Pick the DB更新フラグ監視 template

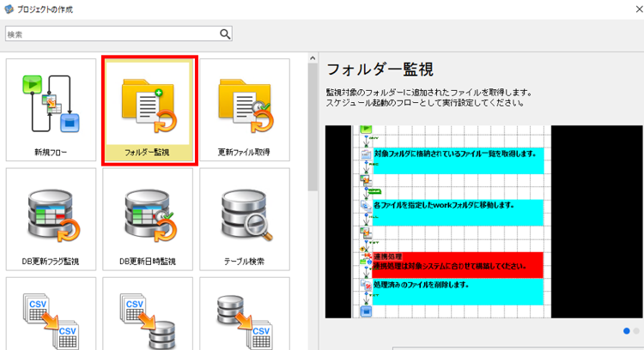(x=51, y=219)
